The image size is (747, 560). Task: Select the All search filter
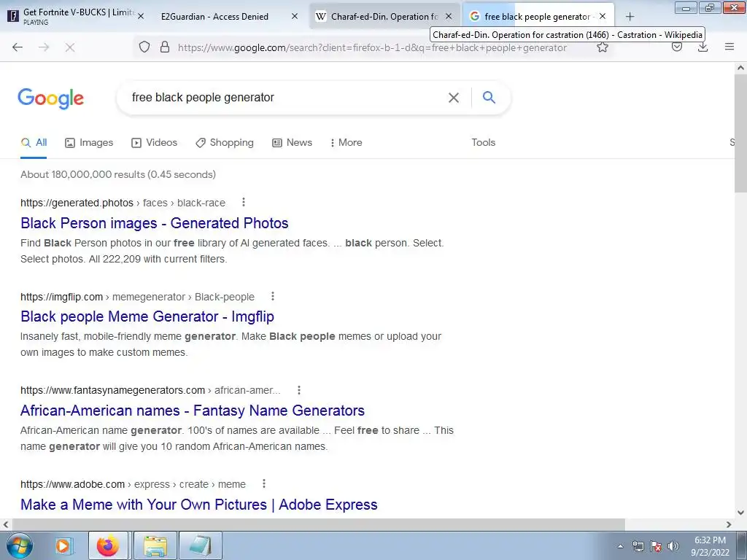(34, 142)
